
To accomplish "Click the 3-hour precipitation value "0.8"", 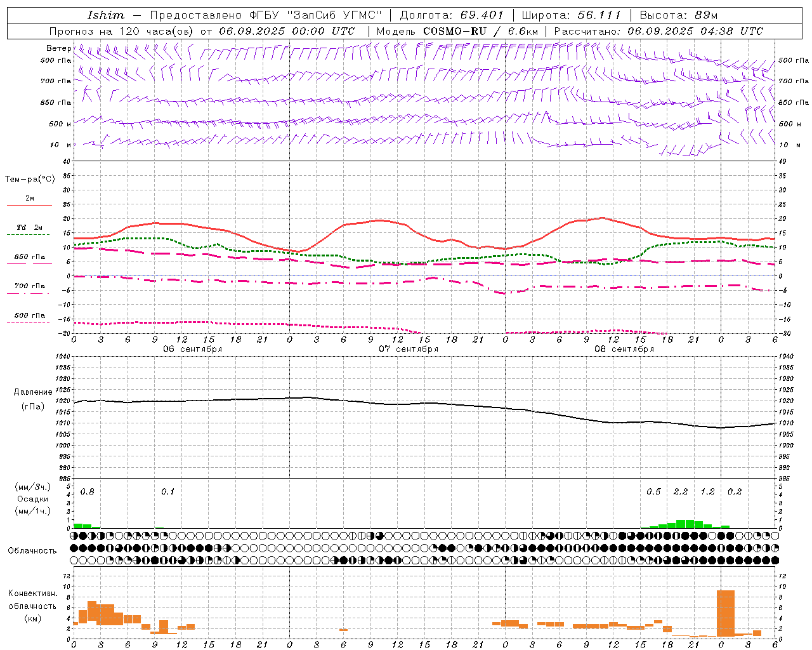I will point(88,491).
